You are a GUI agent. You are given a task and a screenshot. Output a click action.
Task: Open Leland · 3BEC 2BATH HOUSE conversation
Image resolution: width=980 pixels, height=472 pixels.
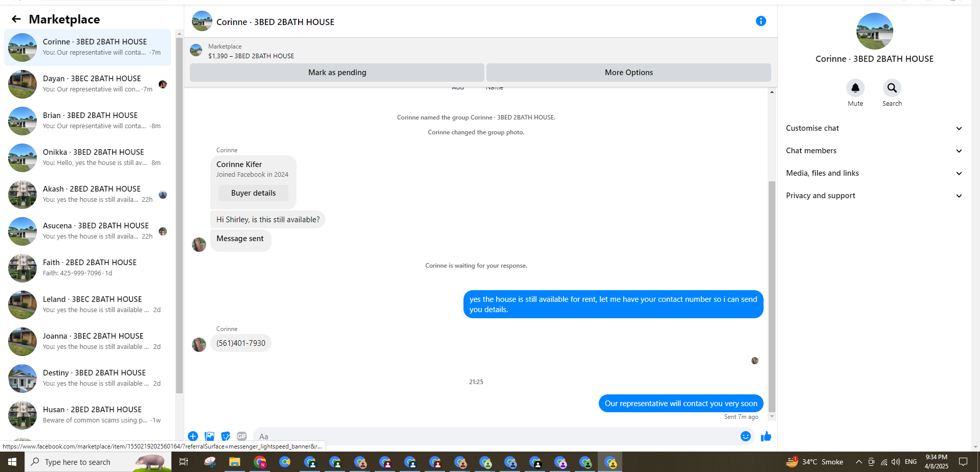88,305
